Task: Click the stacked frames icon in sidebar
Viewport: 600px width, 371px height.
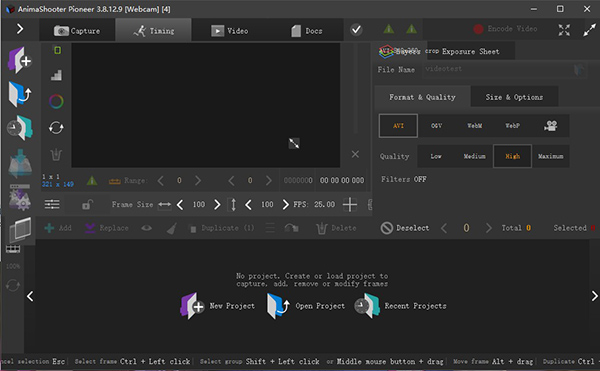Action: pyautogui.click(x=20, y=229)
